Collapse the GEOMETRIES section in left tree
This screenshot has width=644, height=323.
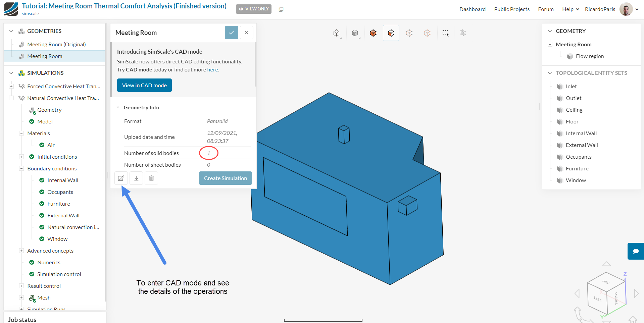11,31
